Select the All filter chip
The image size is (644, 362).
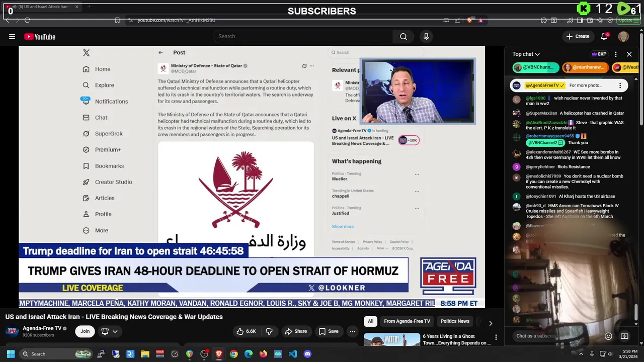coord(370,321)
